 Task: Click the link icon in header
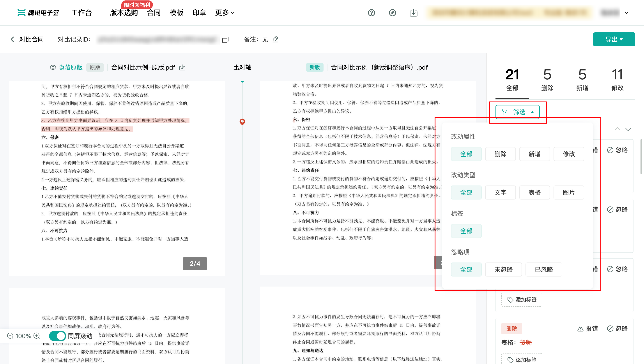coord(392,13)
